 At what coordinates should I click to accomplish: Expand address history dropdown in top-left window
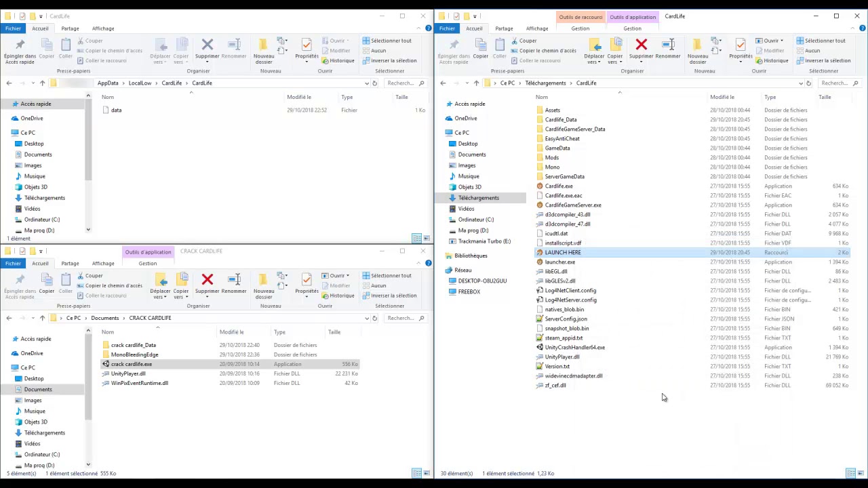point(367,83)
